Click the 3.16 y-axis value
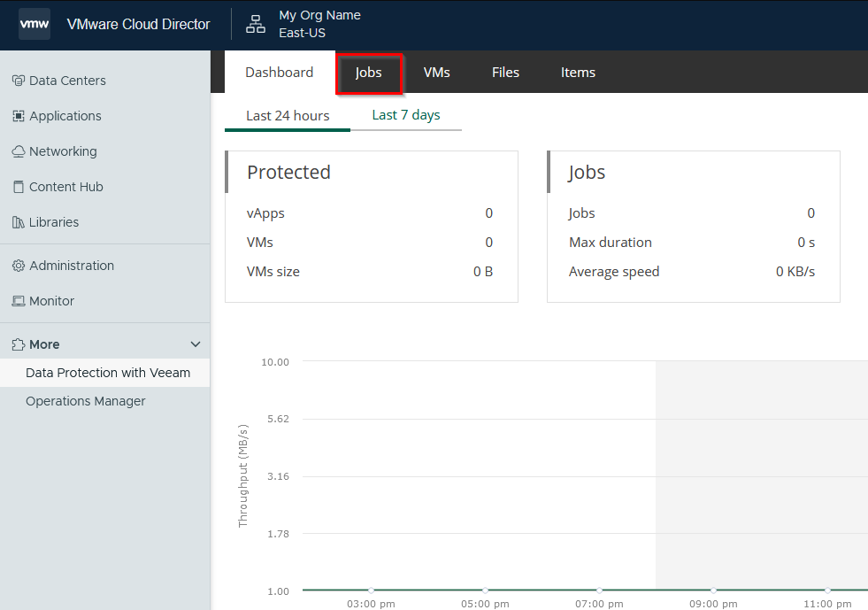Viewport: 868px width, 610px height. [x=278, y=476]
